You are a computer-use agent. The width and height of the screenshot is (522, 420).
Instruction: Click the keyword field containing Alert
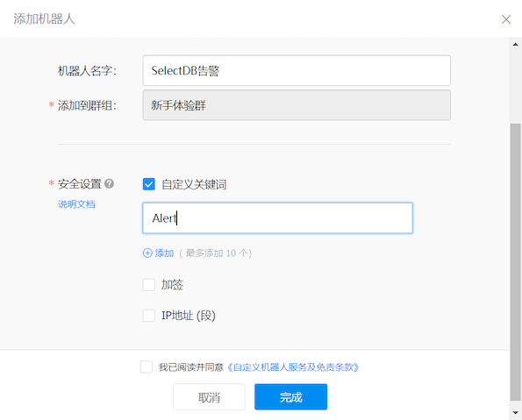(277, 218)
